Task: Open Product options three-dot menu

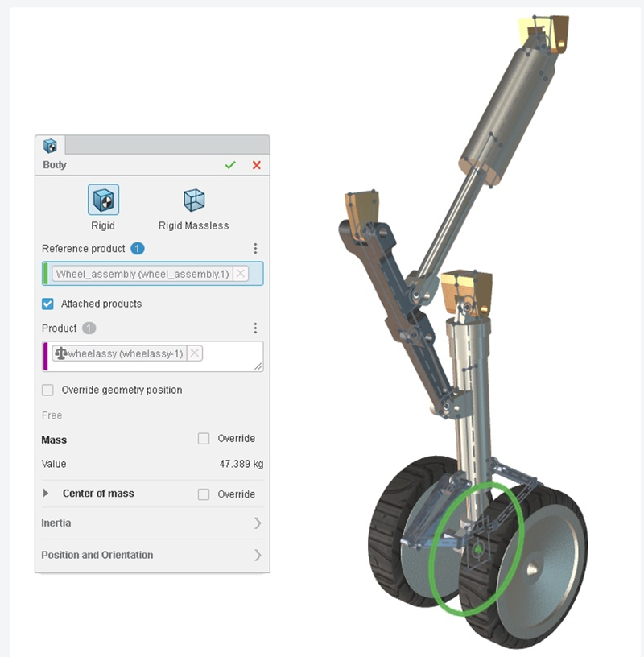Action: (255, 328)
